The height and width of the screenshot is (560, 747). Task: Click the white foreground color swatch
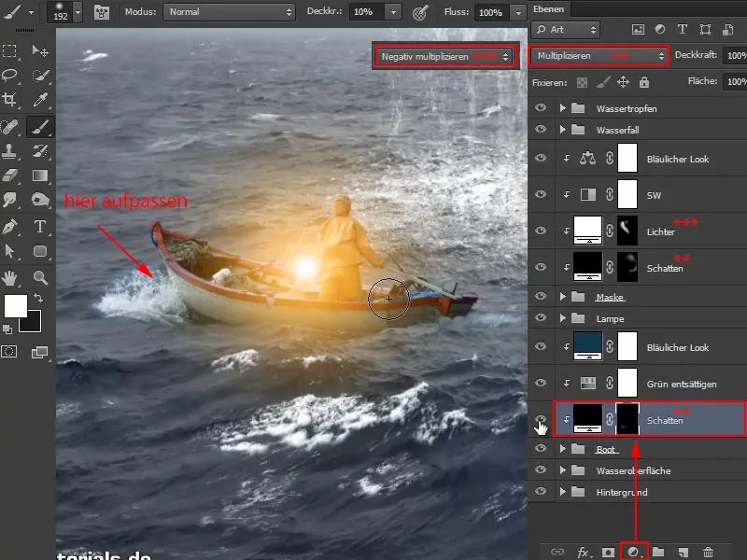click(15, 306)
